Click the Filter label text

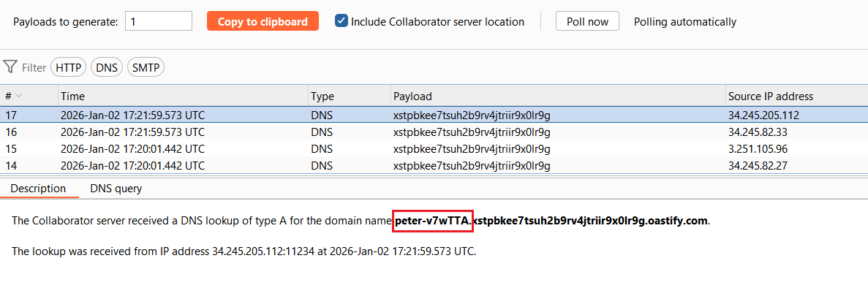(34, 67)
